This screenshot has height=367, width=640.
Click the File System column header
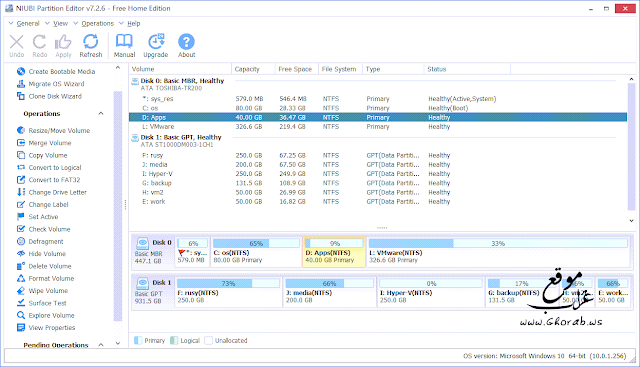coord(340,69)
